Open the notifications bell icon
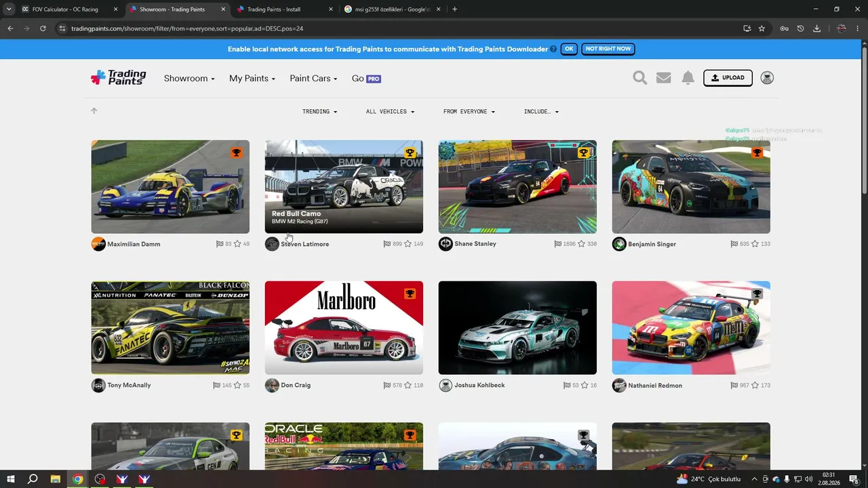Image resolution: width=868 pixels, height=488 pixels. [688, 78]
